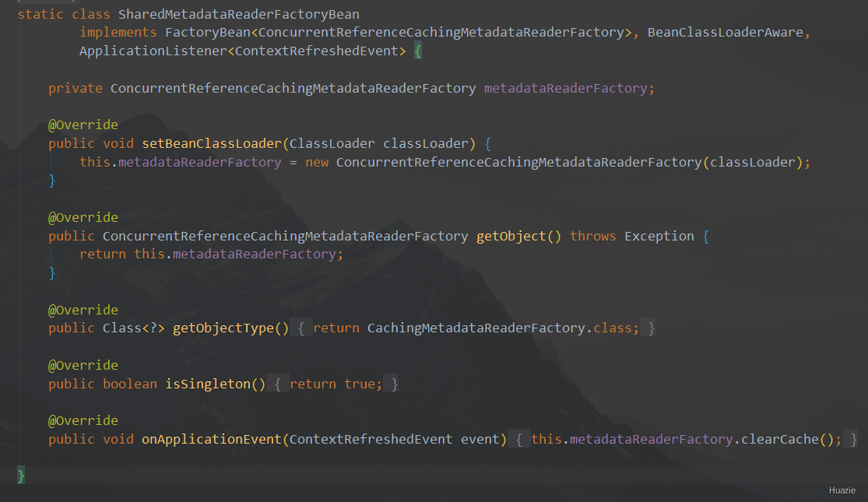The image size is (868, 502).
Task: Click the green closing brace of the class
Action: pyautogui.click(x=21, y=476)
